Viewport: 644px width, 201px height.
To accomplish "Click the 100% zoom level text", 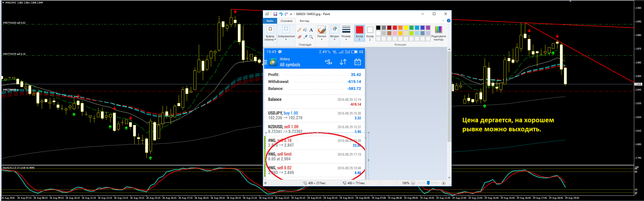I will pyautogui.click(x=406, y=183).
